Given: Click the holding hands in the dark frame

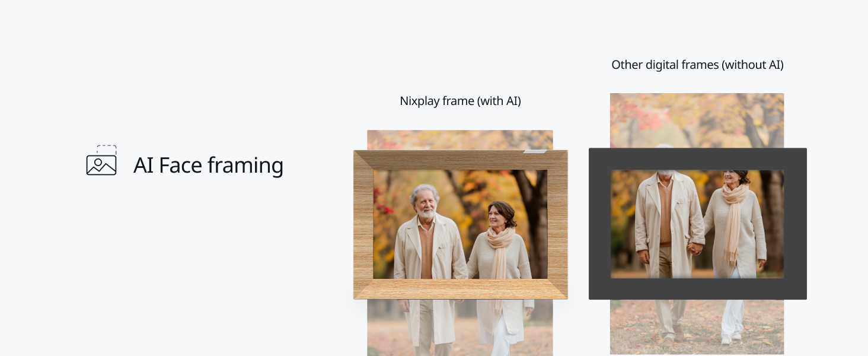Looking at the screenshot, I should (695, 248).
